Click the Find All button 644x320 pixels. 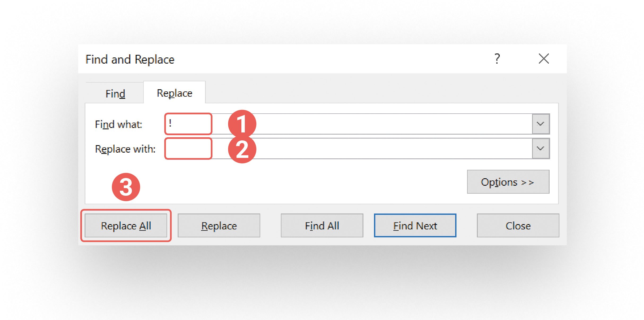point(322,226)
